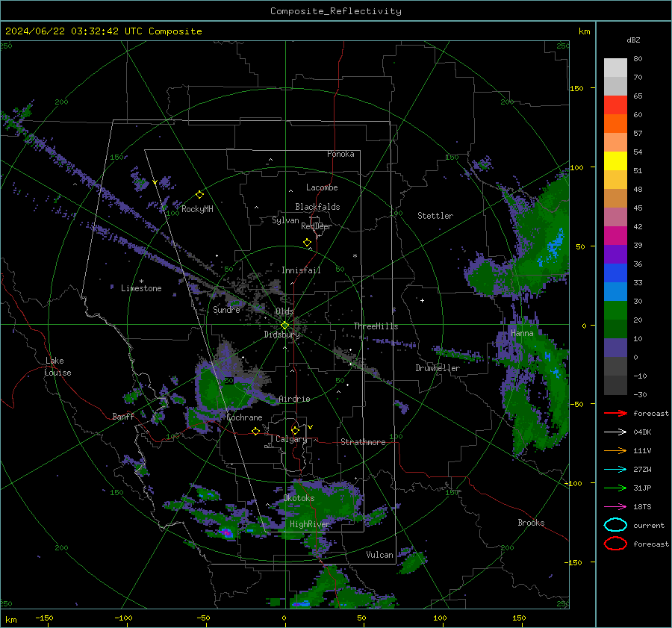Click the strong pink storm cell west of HighRiver

(x=227, y=533)
